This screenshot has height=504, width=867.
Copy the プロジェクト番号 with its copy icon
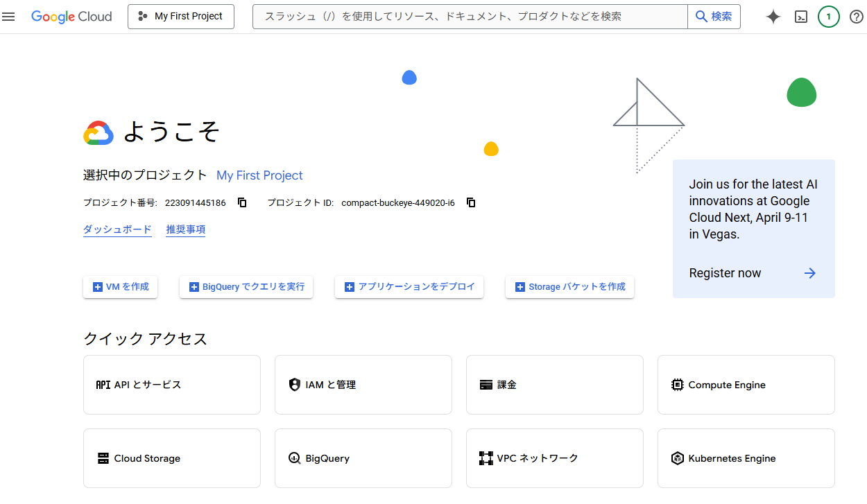click(x=241, y=202)
